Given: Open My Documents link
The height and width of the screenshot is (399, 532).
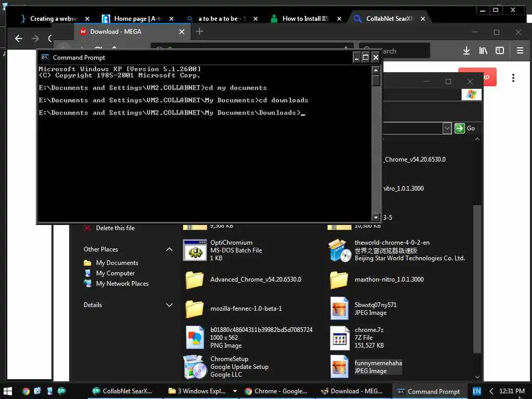Looking at the screenshot, I should 117,263.
